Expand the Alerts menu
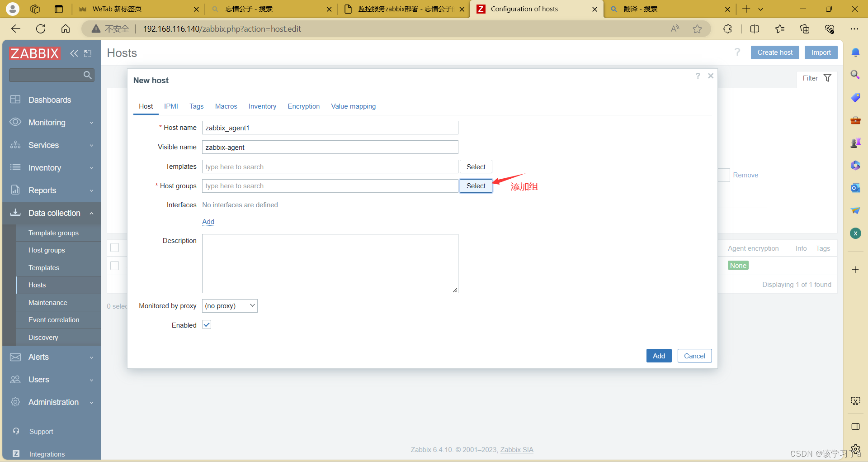Image resolution: width=868 pixels, height=462 pixels. [x=52, y=357]
